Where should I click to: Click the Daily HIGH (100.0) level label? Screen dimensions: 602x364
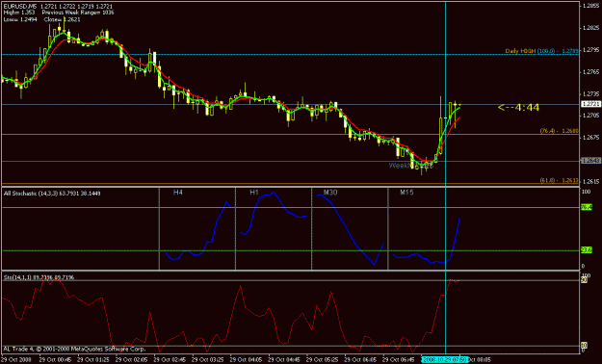tap(541, 51)
